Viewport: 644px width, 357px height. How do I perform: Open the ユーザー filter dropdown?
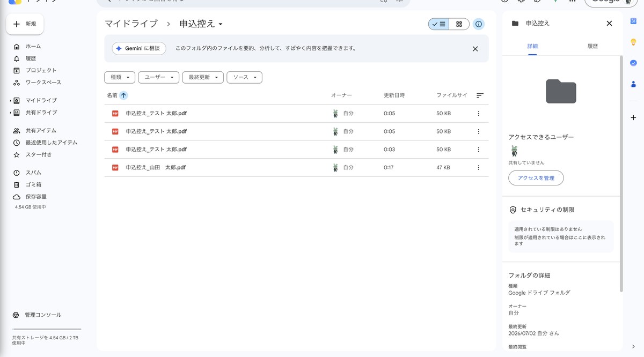(x=158, y=78)
